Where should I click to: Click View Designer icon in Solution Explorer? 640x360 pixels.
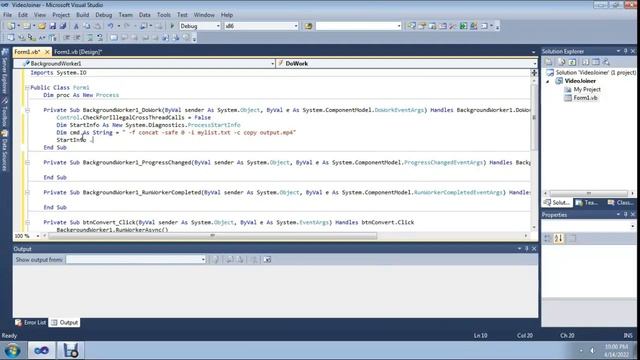tap(596, 62)
